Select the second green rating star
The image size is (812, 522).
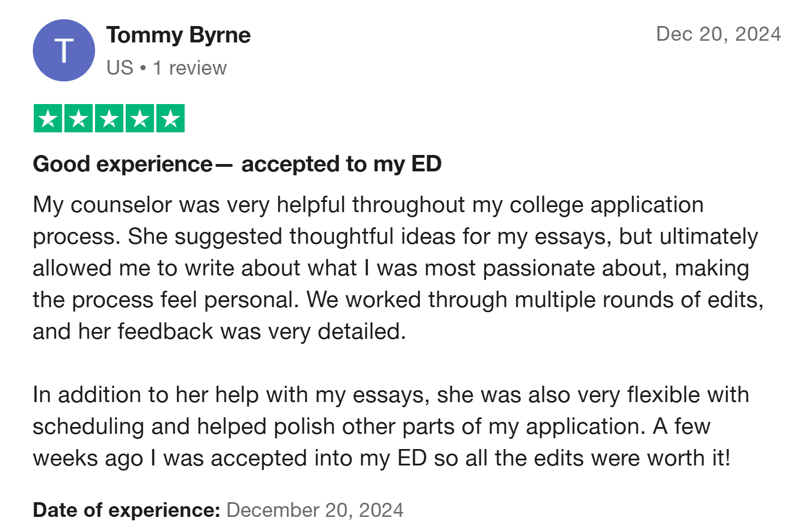(x=79, y=118)
